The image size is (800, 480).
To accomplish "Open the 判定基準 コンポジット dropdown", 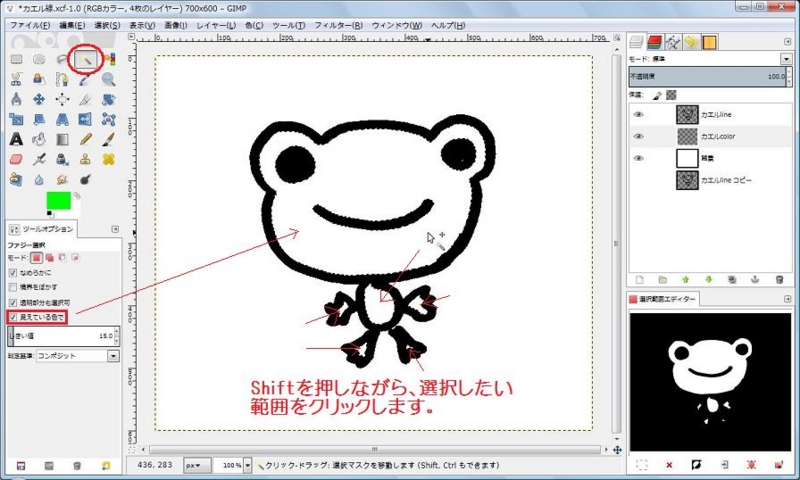I will [x=113, y=356].
